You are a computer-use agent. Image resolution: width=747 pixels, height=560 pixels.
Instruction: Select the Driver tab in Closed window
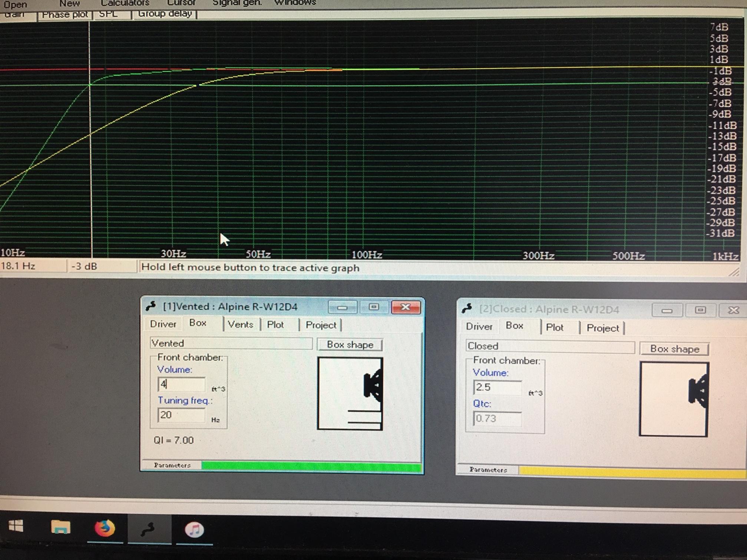pos(479,327)
